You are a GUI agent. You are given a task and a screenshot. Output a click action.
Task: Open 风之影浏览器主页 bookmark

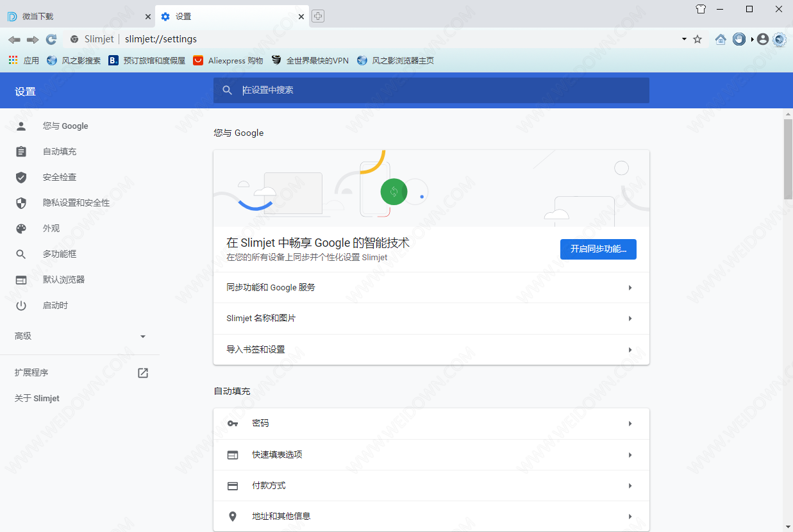[x=396, y=60]
